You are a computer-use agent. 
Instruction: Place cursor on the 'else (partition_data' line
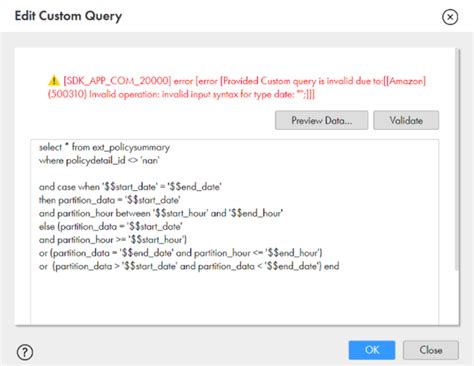pyautogui.click(x=111, y=226)
